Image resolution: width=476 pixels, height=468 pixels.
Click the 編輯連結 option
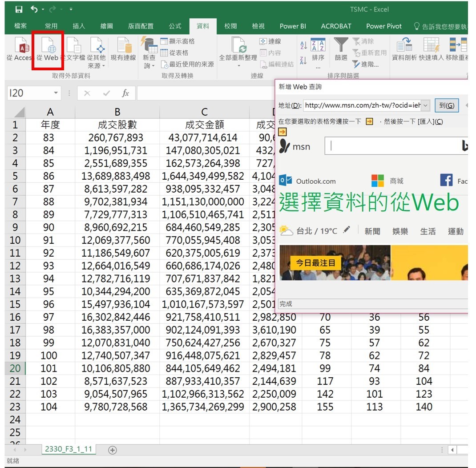(277, 65)
